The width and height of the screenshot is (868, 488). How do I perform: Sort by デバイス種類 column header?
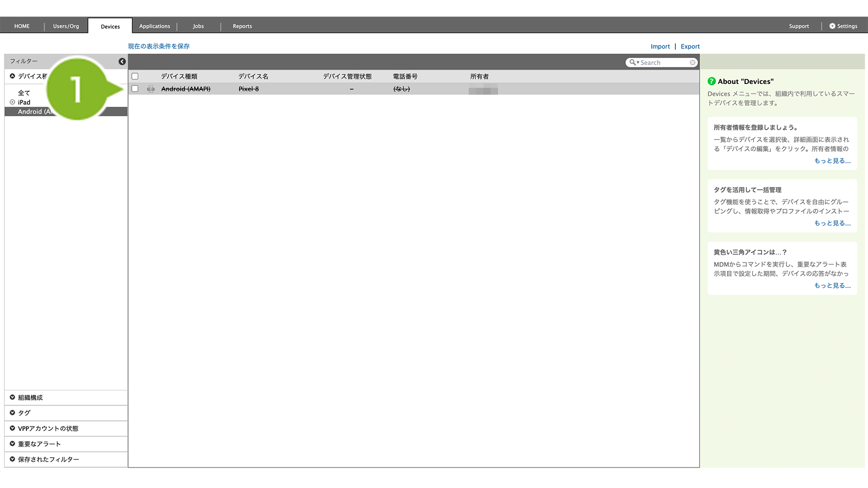(x=179, y=76)
